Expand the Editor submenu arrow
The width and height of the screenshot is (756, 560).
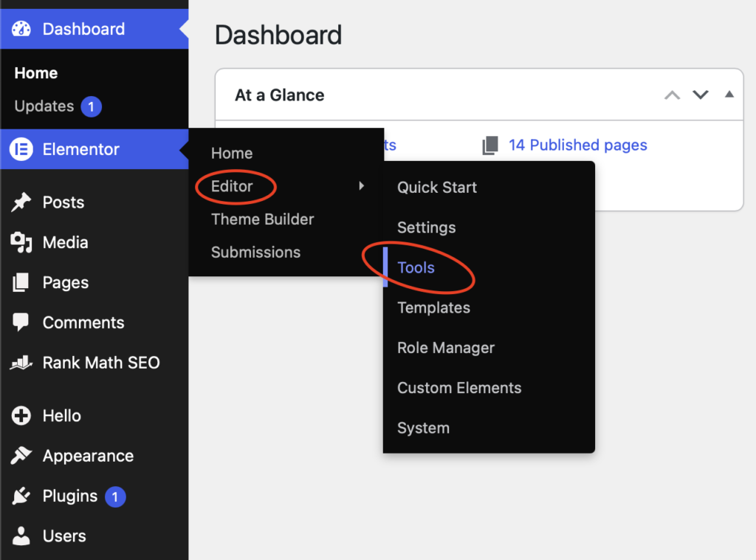click(x=362, y=186)
